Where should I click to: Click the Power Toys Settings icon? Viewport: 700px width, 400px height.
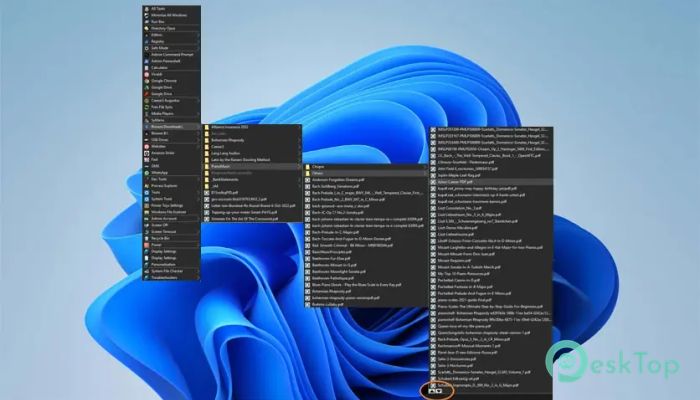coord(146,206)
